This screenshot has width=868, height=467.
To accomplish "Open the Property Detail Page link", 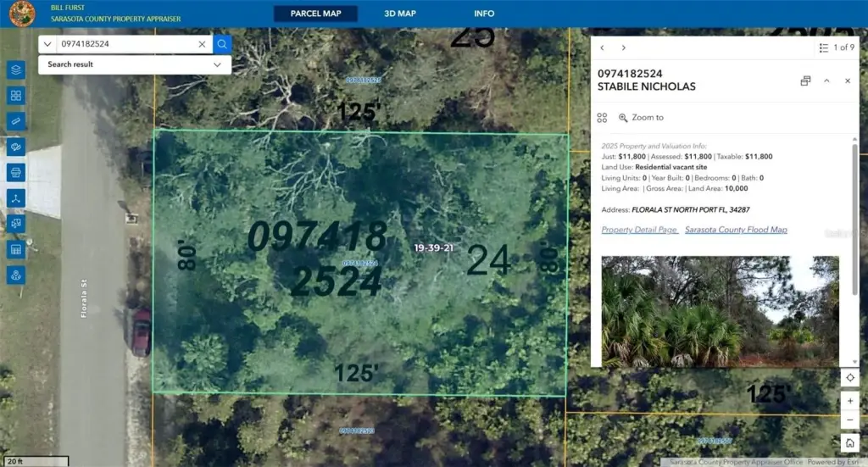I will 639,230.
